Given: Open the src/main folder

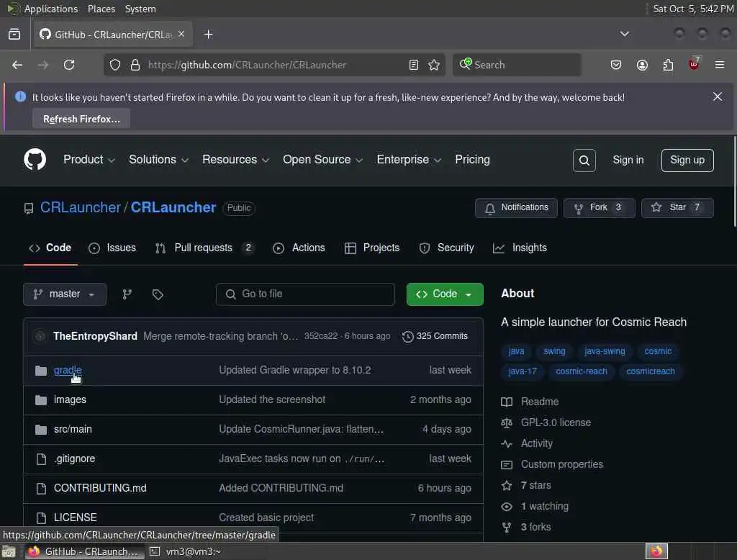Looking at the screenshot, I should click(x=73, y=429).
